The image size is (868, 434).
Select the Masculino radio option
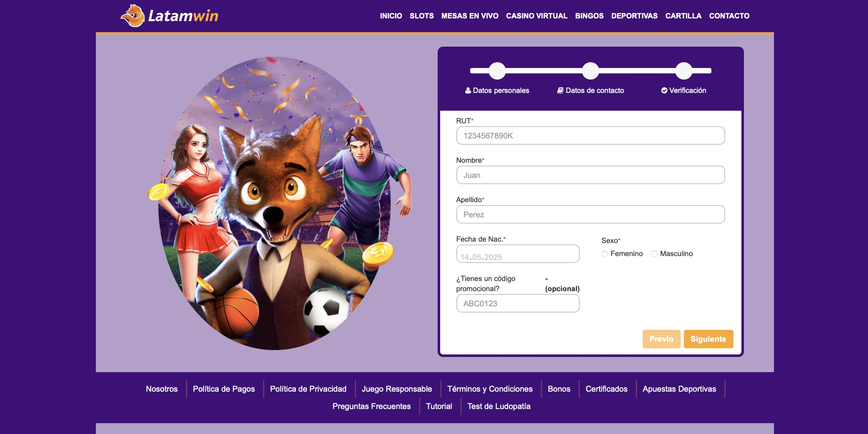coord(654,254)
